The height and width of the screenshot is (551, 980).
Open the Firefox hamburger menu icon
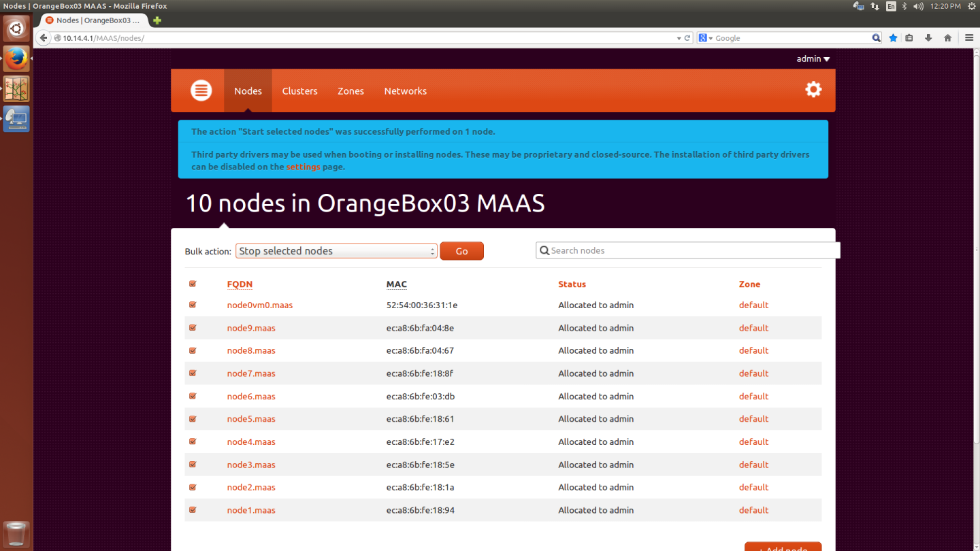point(969,38)
